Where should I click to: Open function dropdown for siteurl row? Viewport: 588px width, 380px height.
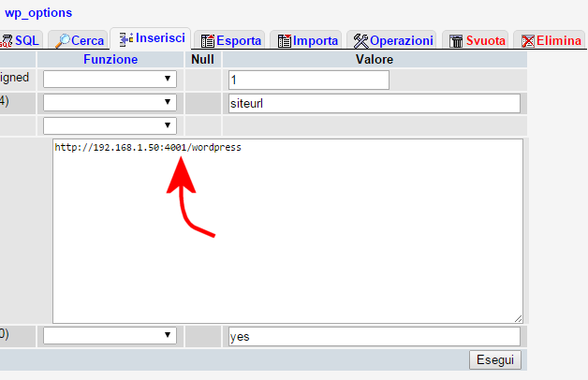110,102
